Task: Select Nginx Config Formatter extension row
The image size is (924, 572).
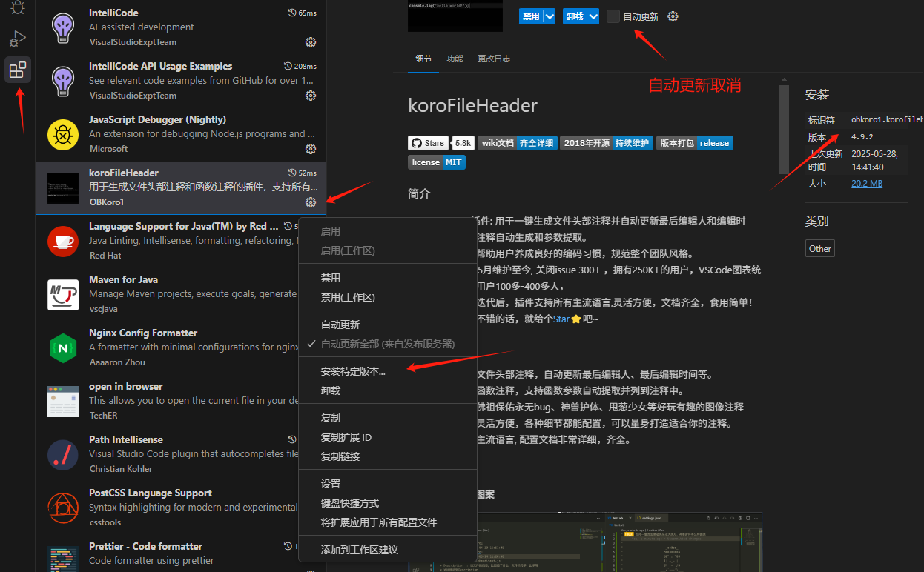Action: coord(181,348)
